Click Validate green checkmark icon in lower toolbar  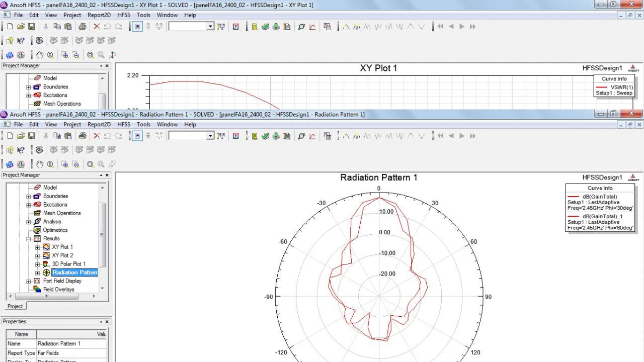pyautogui.click(x=265, y=136)
